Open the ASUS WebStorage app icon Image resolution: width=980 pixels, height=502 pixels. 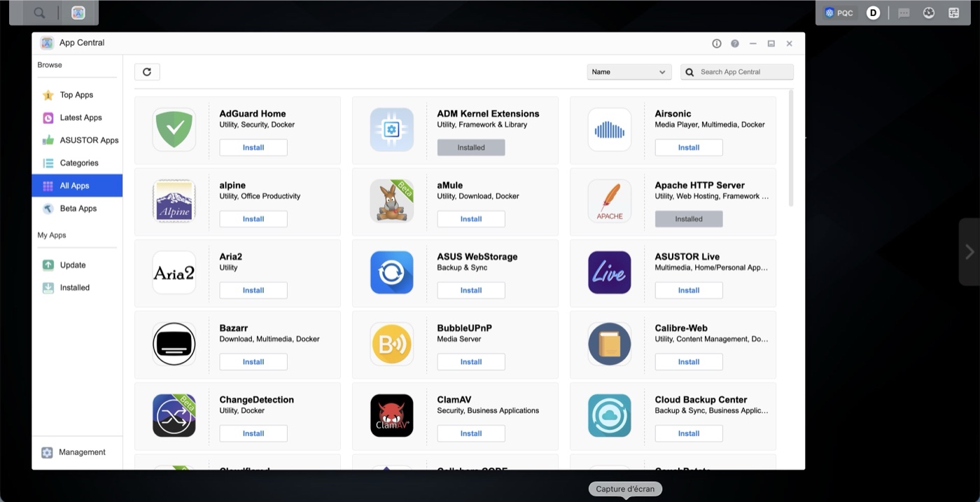tap(392, 272)
